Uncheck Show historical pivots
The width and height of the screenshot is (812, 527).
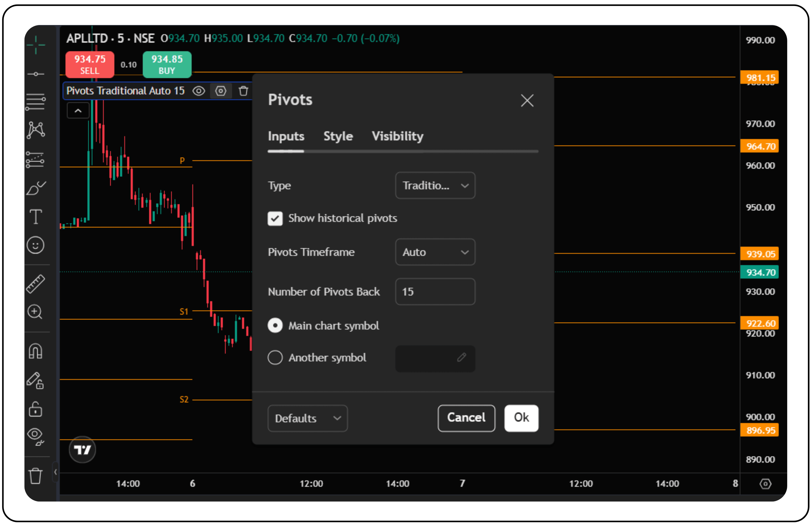click(x=275, y=218)
